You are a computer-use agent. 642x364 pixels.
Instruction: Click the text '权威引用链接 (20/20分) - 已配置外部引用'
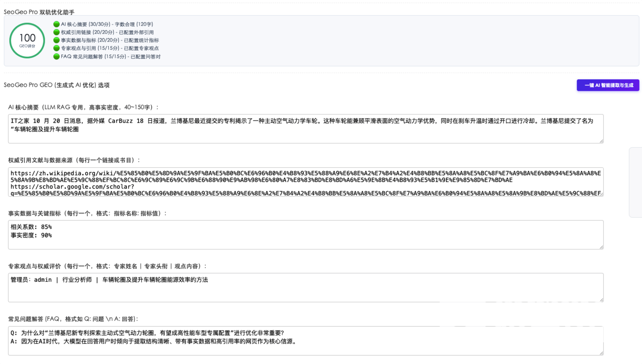[107, 32]
